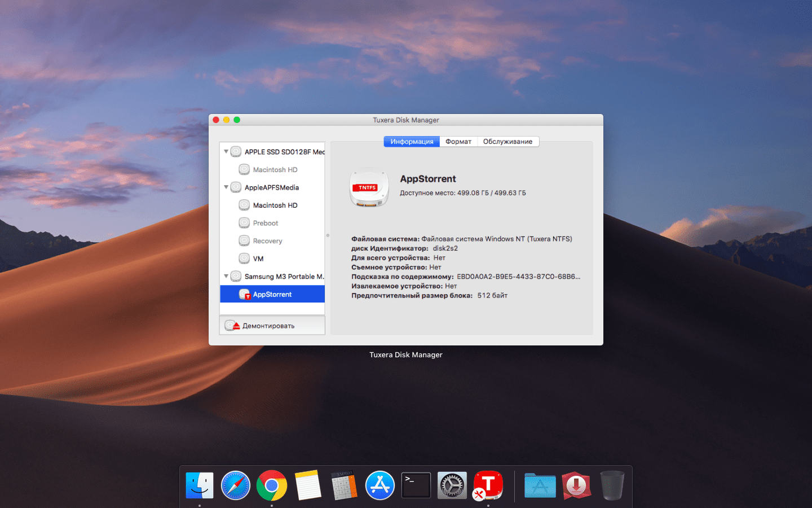Launch Terminal from the Dock

[416, 484]
